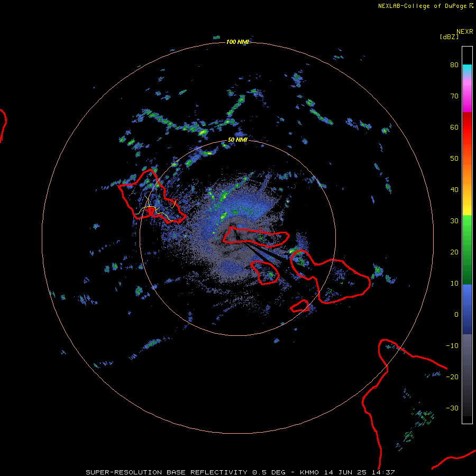Screen dimensions: 476x476
Task: Click the 50 NMI range ring label
Action: pyautogui.click(x=237, y=140)
